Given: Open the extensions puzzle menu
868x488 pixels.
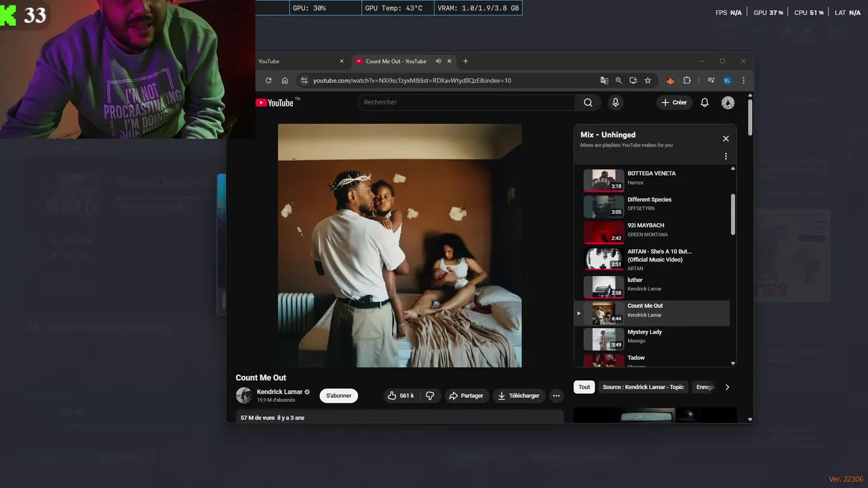Looking at the screenshot, I should click(687, 81).
